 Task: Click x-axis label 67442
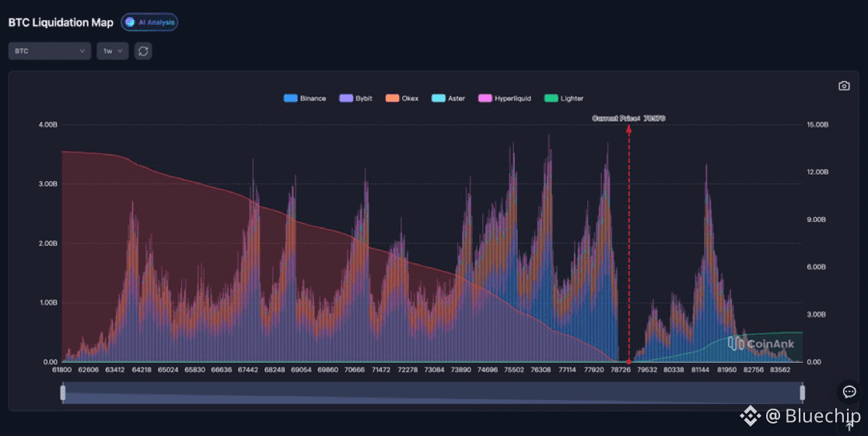tap(248, 370)
